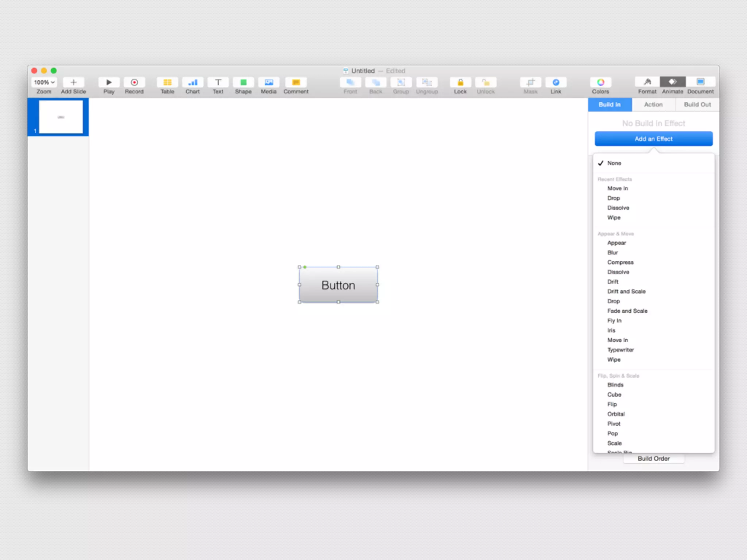
Task: Open the Chart toolbar icon
Action: (x=193, y=82)
